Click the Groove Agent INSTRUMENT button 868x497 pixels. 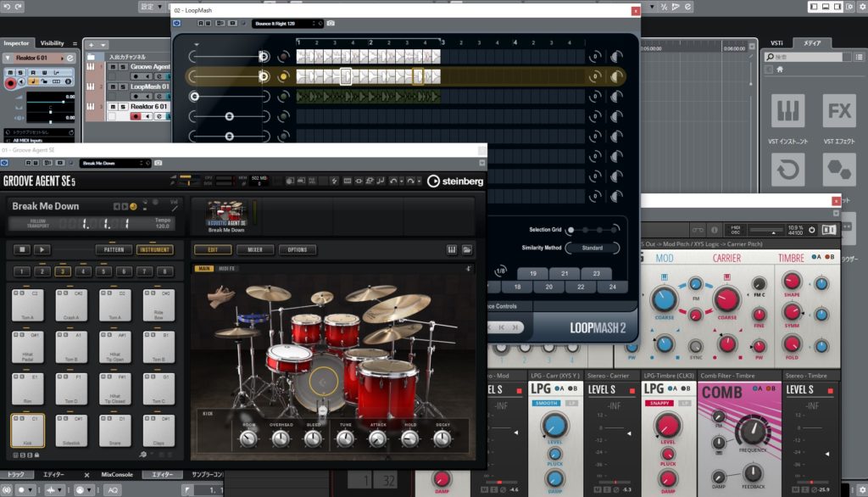point(154,250)
